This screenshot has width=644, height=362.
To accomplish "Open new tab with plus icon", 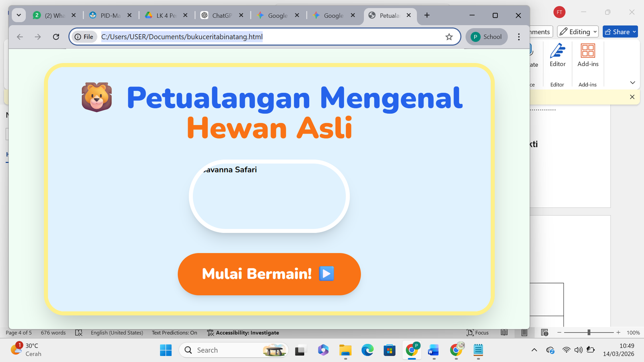I will point(427,15).
